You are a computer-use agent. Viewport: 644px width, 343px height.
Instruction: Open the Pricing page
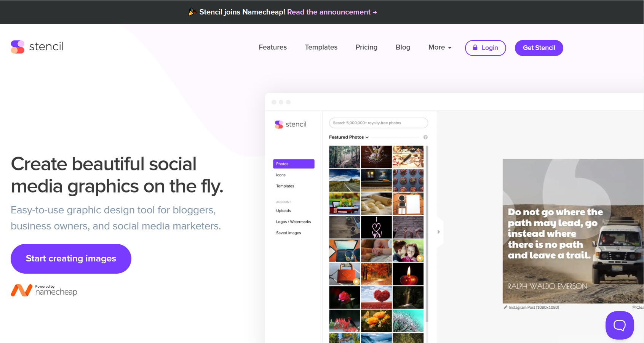coord(366,47)
